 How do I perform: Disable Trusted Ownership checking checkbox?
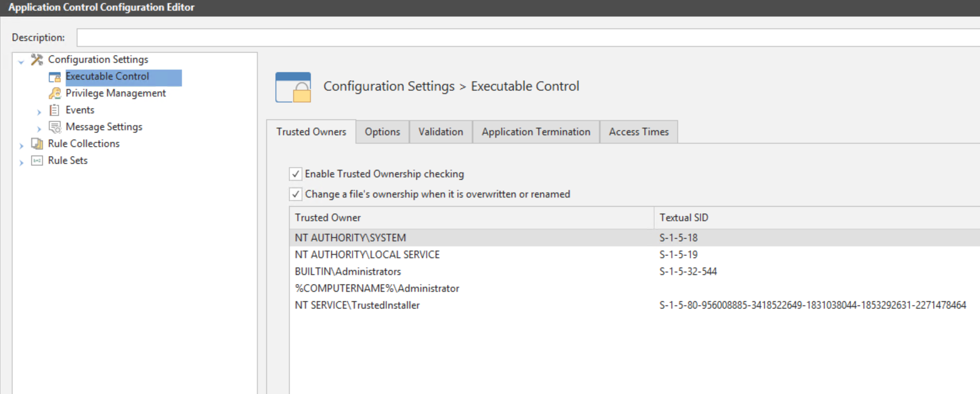295,174
